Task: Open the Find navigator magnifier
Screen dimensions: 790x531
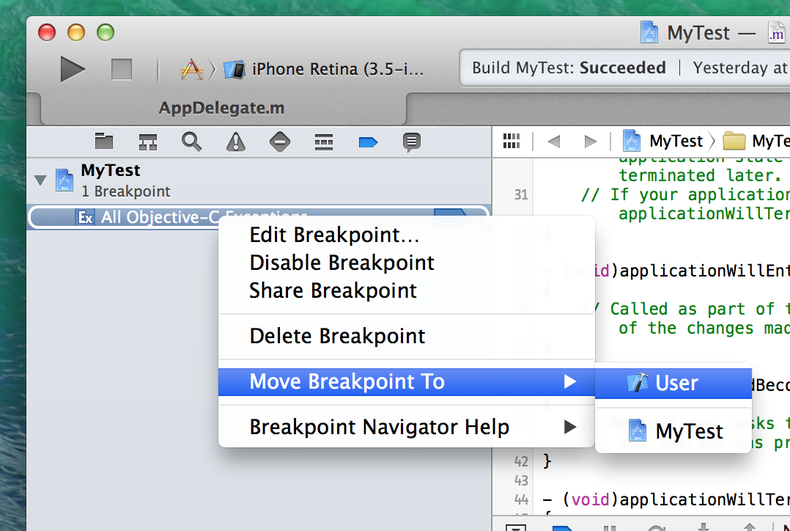Action: 191,142
